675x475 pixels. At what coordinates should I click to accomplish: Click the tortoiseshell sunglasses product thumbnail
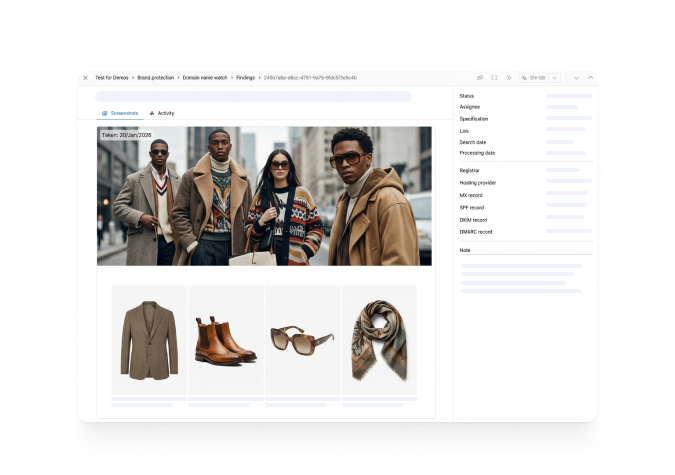(302, 340)
